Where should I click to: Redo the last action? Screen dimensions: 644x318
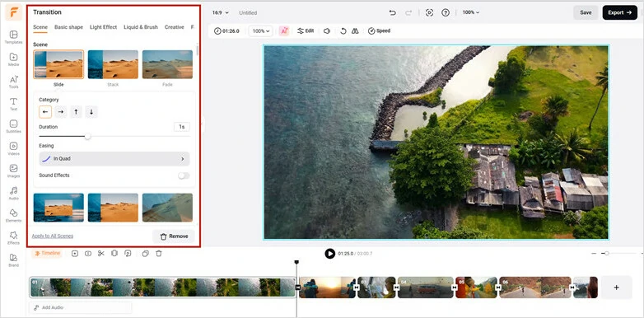point(408,12)
